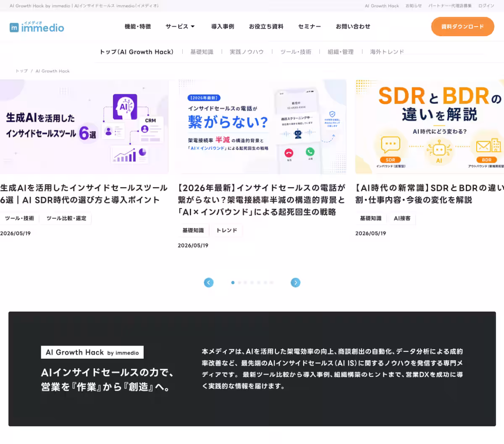This screenshot has width=504, height=444.
Task: Click the immedio logo
Action: coord(37,27)
